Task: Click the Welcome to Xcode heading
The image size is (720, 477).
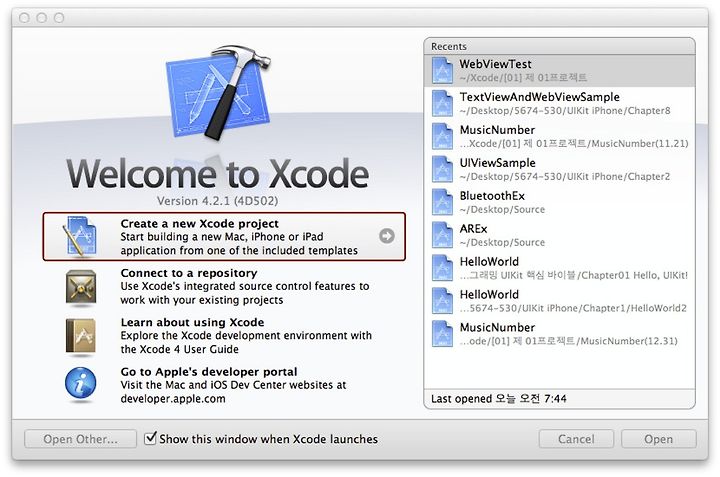Action: 218,174
